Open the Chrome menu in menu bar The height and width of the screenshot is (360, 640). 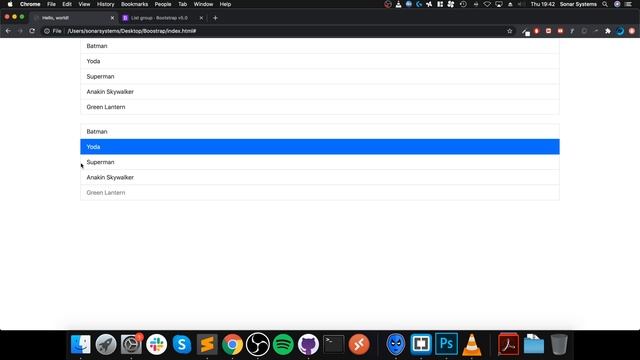coord(30,4)
